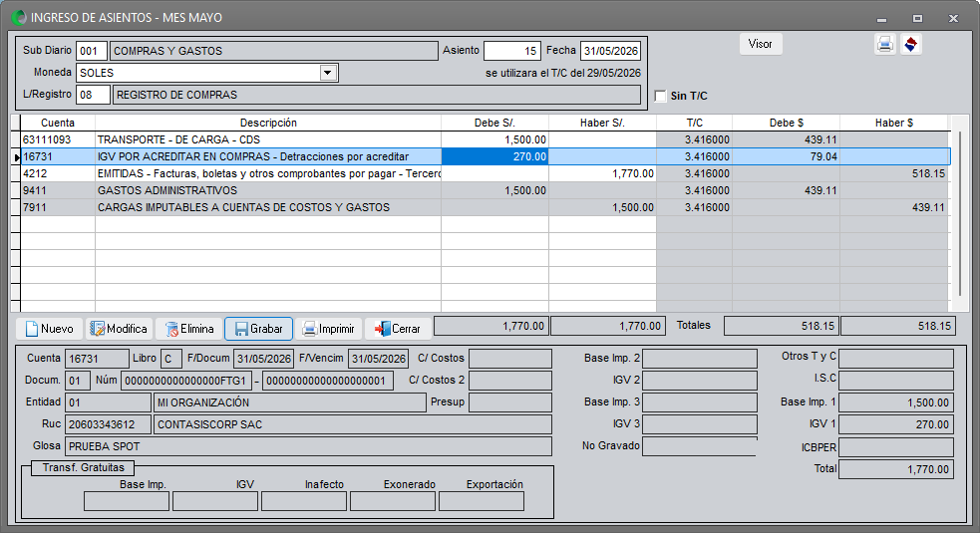Viewport: 980px width, 533px height.
Task: Click the highlighted 270.00 Debe cell
Action: tap(495, 156)
